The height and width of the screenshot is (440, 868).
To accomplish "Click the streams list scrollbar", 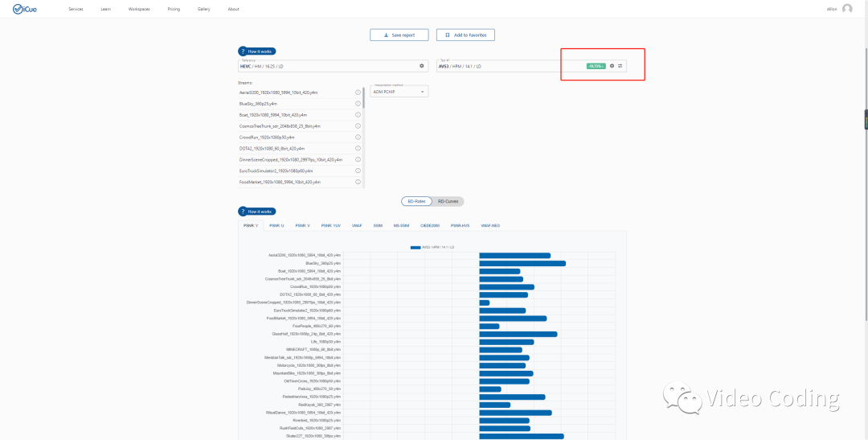I will click(x=364, y=98).
